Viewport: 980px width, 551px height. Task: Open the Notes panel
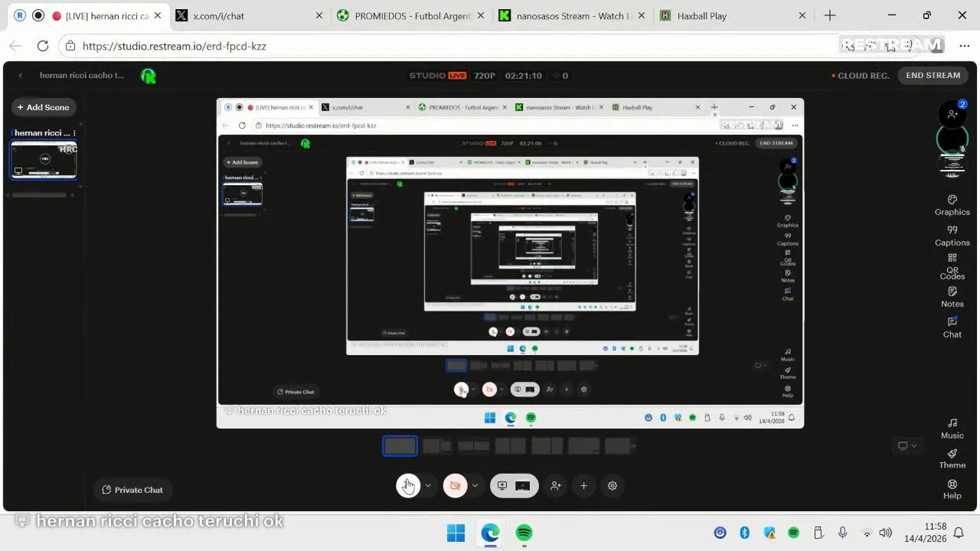(x=952, y=297)
